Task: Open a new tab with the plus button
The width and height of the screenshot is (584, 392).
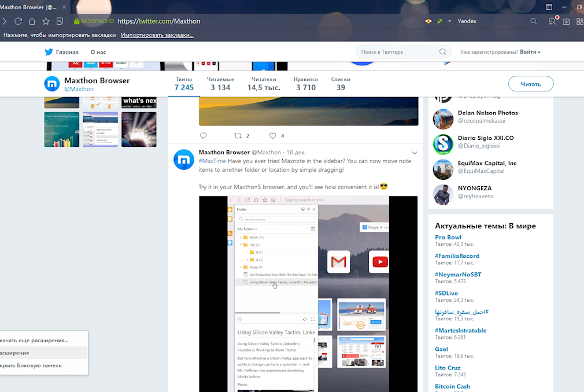Action: click(x=78, y=7)
